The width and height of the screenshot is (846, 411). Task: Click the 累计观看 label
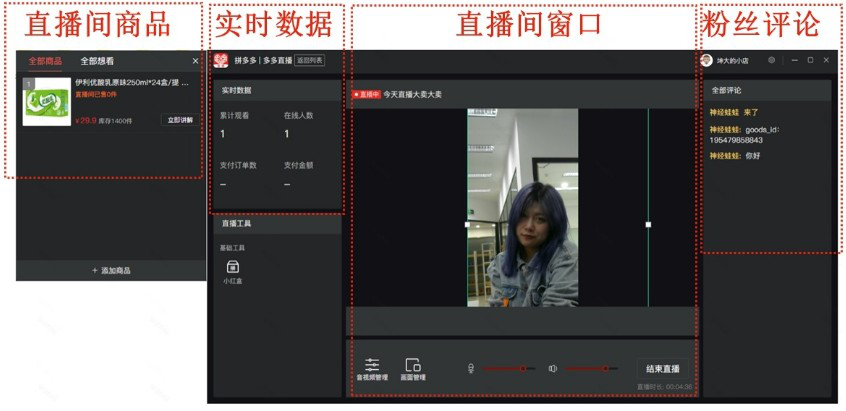234,115
